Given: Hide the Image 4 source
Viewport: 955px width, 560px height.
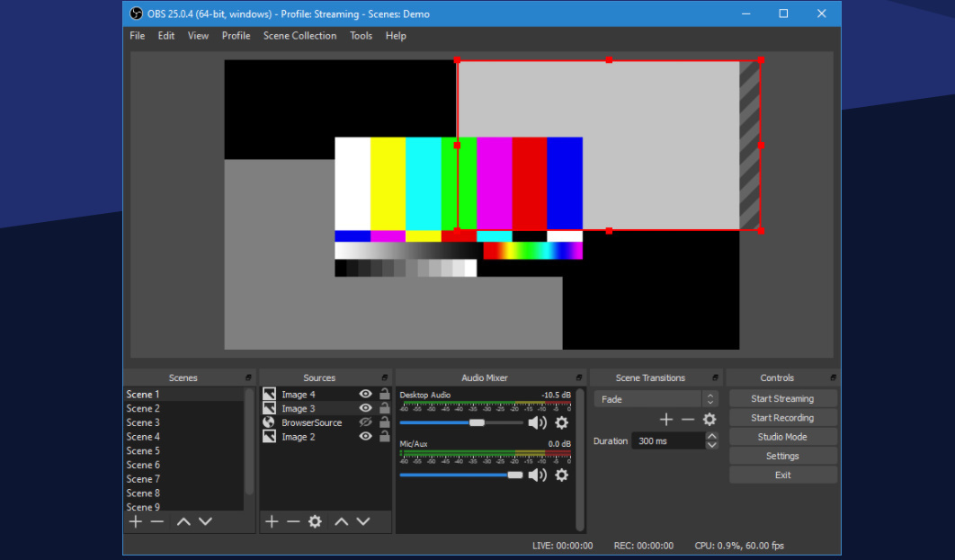Looking at the screenshot, I should point(365,394).
